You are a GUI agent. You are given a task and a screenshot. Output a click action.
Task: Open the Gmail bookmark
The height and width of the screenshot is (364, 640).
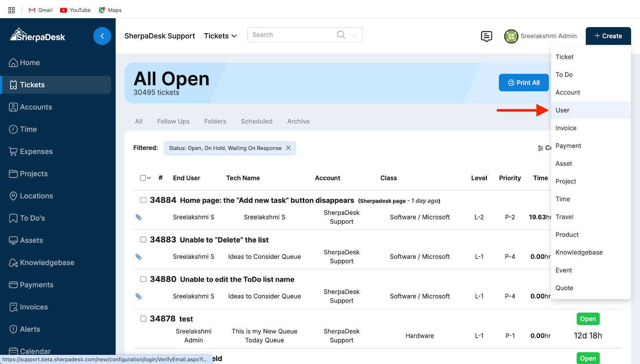tap(40, 10)
